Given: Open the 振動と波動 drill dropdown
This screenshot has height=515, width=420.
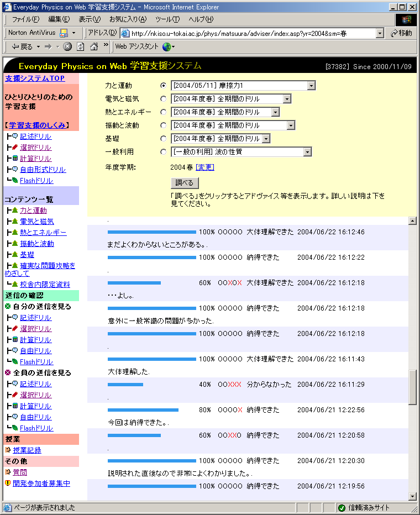Looking at the screenshot, I should coord(233,125).
